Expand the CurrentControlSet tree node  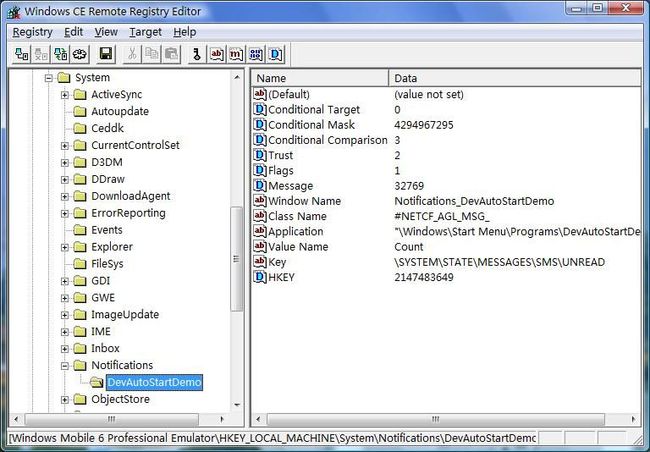tap(65, 146)
